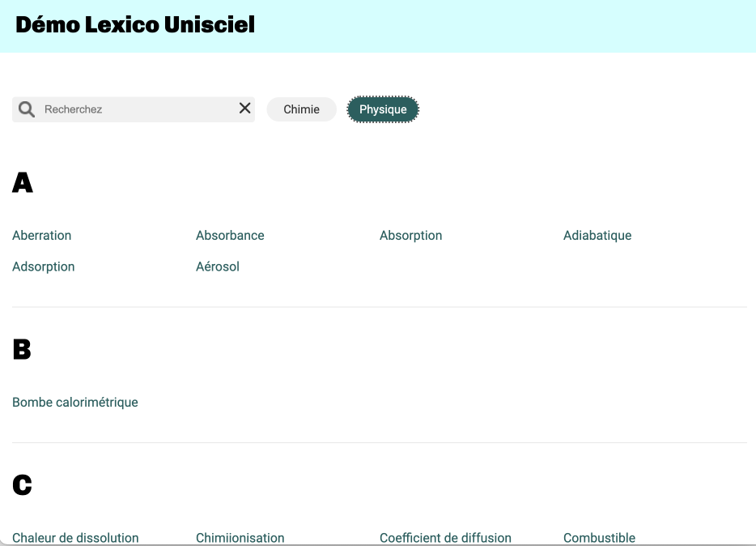Click the Démo Lexico Unisciel title

pos(135,25)
